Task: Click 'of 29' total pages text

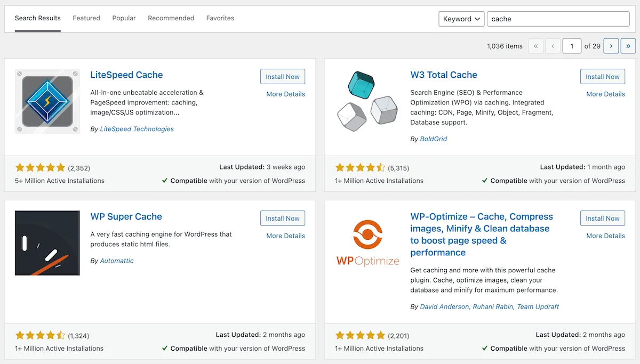Action: 593,46
